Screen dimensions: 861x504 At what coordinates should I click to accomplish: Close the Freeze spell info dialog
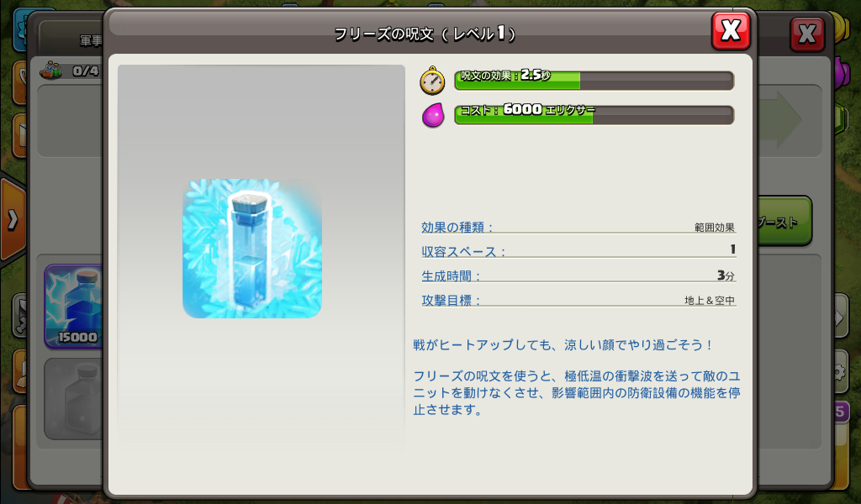click(x=731, y=31)
